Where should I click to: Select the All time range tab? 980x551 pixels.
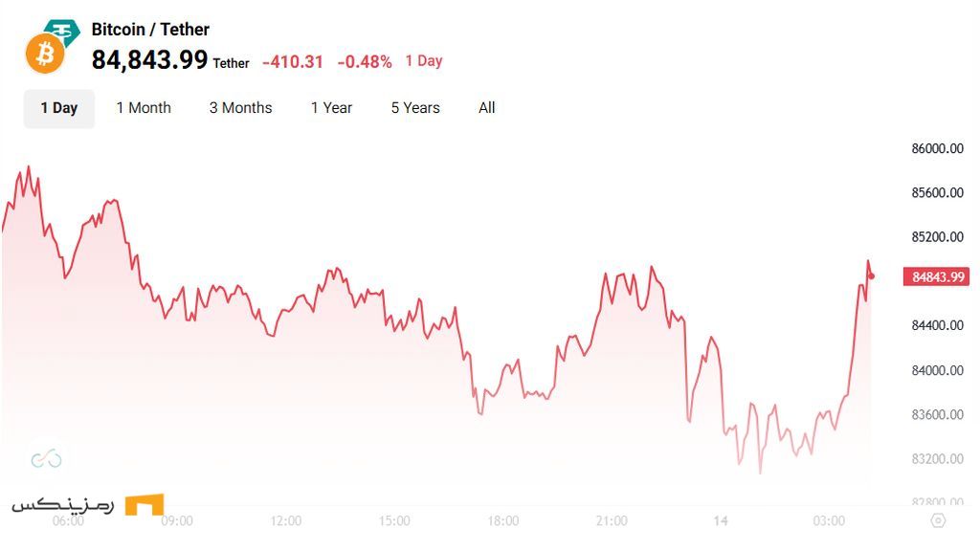[487, 108]
